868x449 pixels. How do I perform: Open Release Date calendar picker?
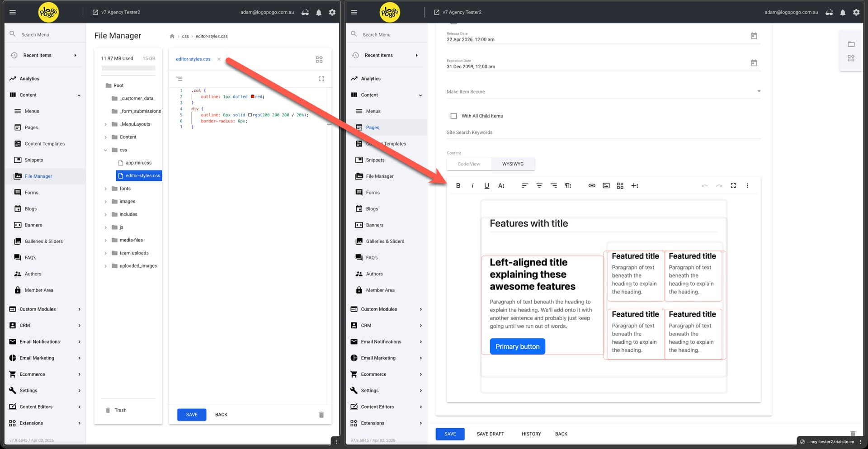754,36
